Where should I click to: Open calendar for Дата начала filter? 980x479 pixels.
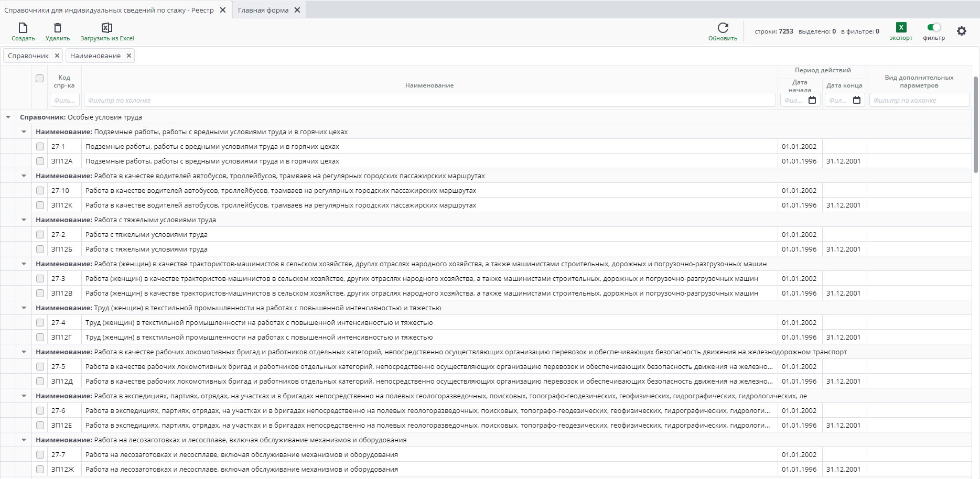(812, 100)
